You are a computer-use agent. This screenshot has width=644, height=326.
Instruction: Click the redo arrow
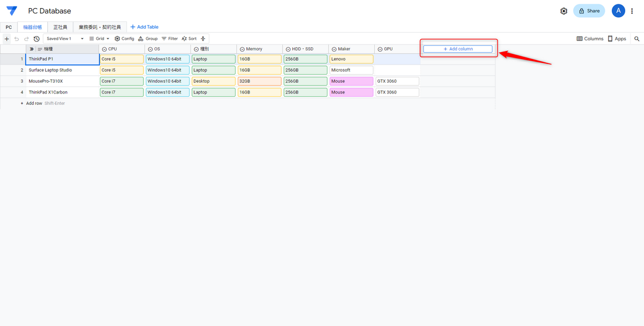click(x=26, y=39)
